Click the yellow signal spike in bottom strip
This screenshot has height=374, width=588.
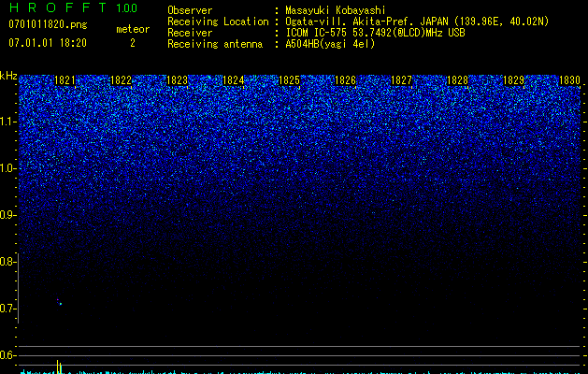click(x=59, y=367)
